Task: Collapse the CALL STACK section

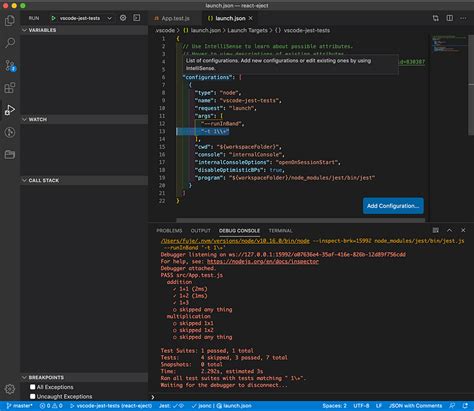Action: tap(85, 180)
